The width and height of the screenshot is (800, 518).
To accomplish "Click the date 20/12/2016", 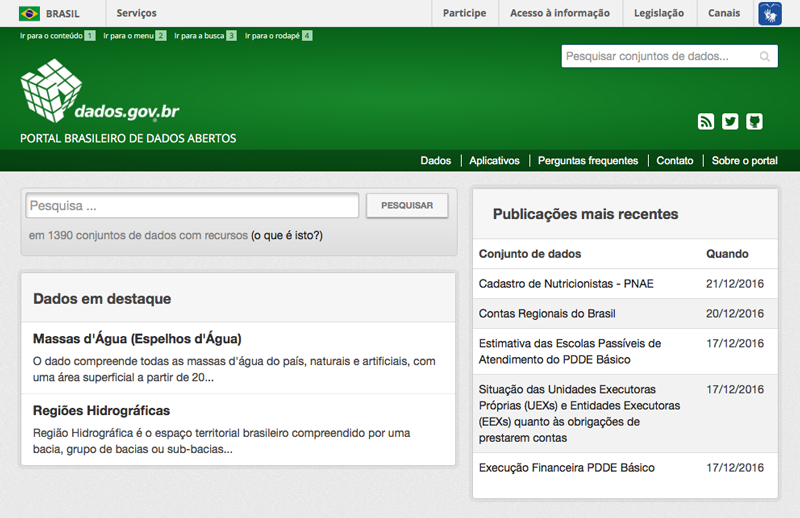I will [x=735, y=313].
